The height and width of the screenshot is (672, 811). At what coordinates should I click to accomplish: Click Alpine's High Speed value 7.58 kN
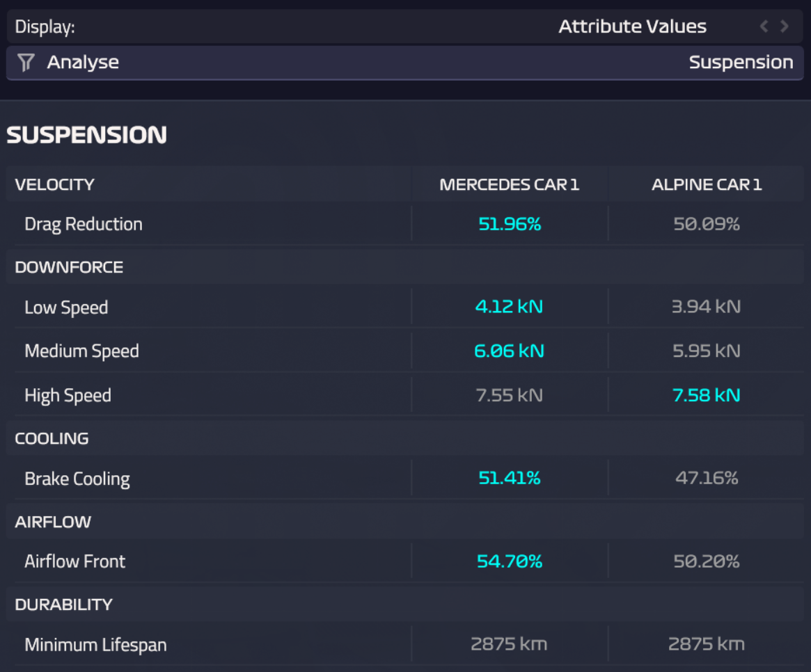tap(707, 395)
